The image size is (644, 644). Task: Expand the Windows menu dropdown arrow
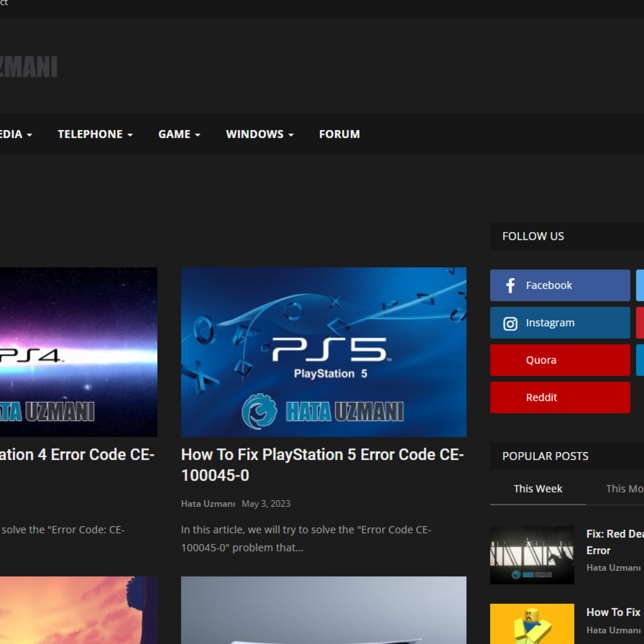(291, 135)
